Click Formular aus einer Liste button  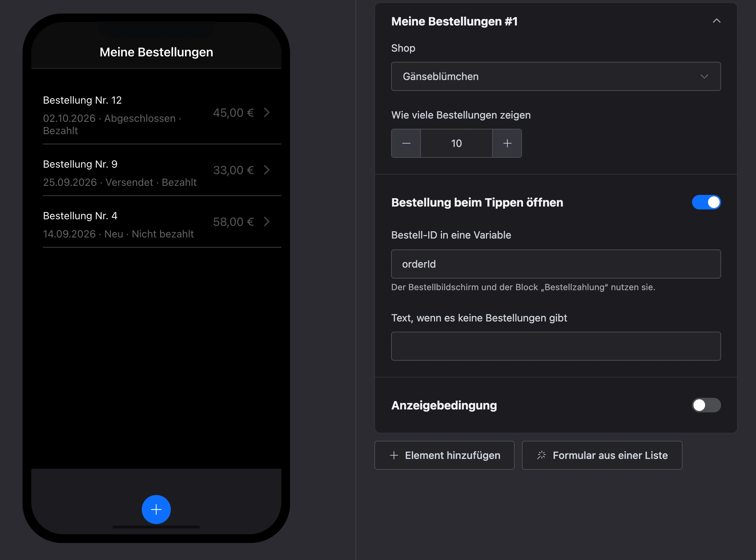tap(602, 455)
